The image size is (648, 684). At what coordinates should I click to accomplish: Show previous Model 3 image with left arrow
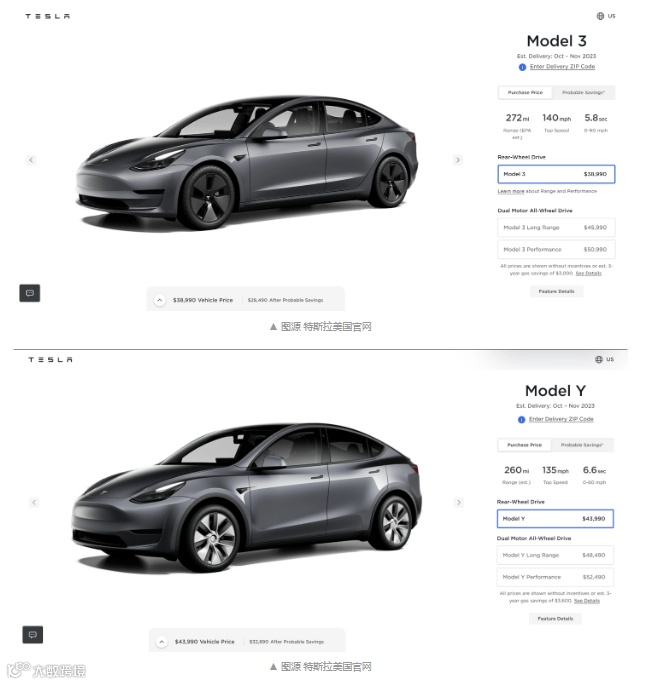point(31,160)
